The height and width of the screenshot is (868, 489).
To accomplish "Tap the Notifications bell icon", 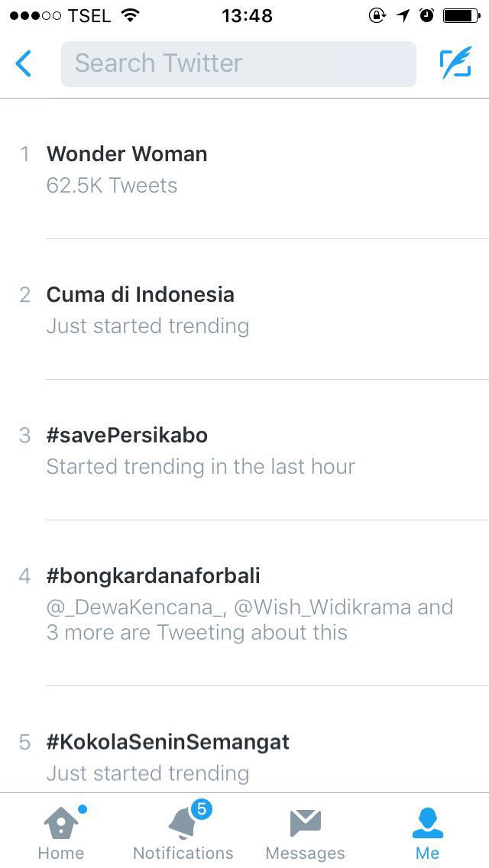I will point(182,824).
